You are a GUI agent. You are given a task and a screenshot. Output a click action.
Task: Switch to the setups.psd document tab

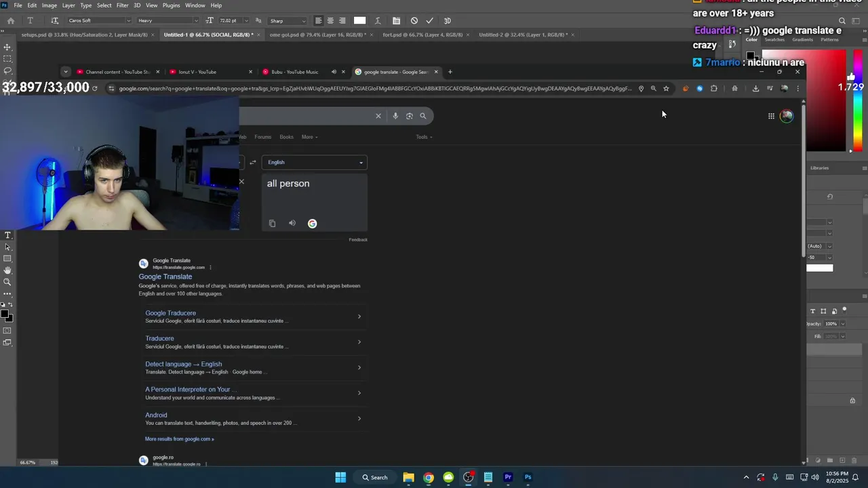click(x=84, y=35)
